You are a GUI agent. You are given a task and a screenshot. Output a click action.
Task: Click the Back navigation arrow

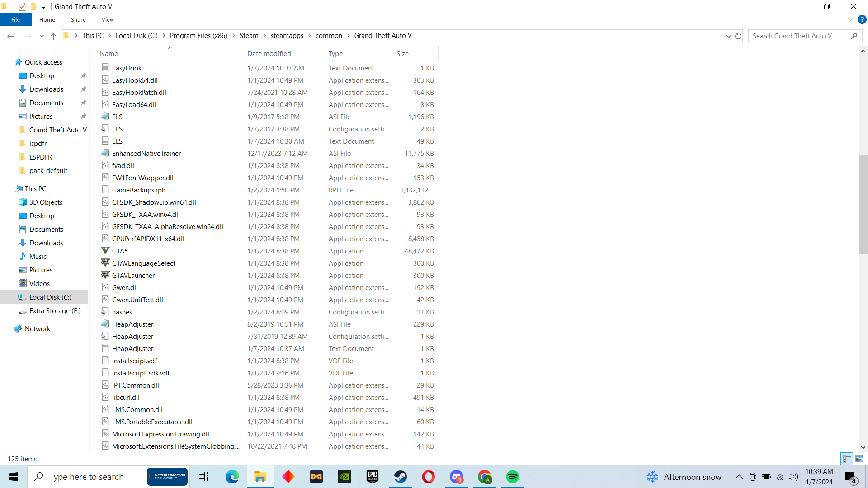tap(11, 36)
